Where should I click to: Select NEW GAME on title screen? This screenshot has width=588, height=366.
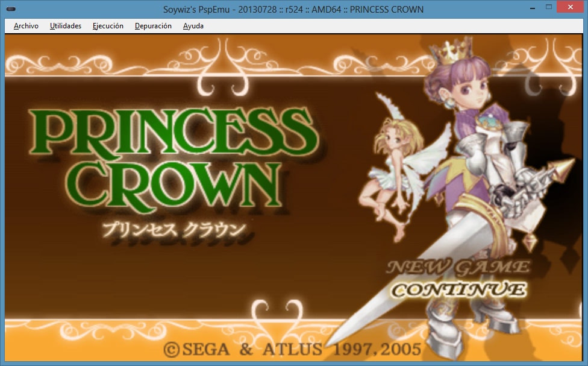458,267
